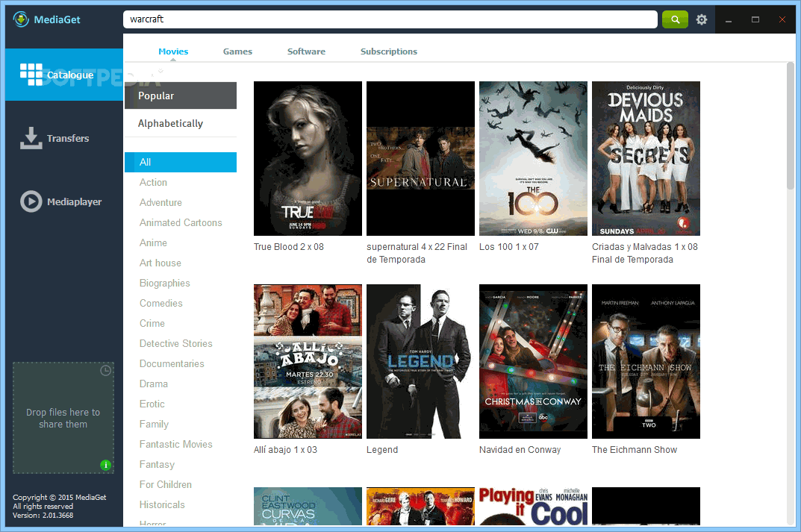Click the green search magnifier button
Screen dimensions: 801x532
point(675,19)
